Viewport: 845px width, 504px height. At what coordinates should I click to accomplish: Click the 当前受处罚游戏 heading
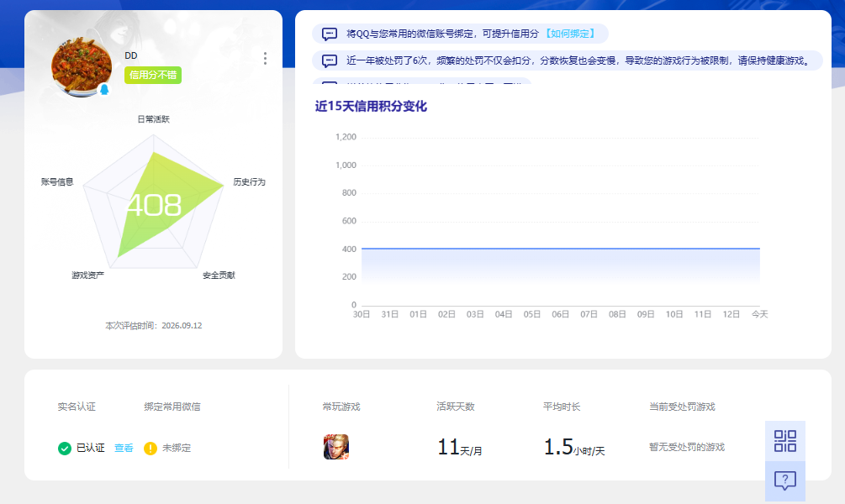pos(682,407)
